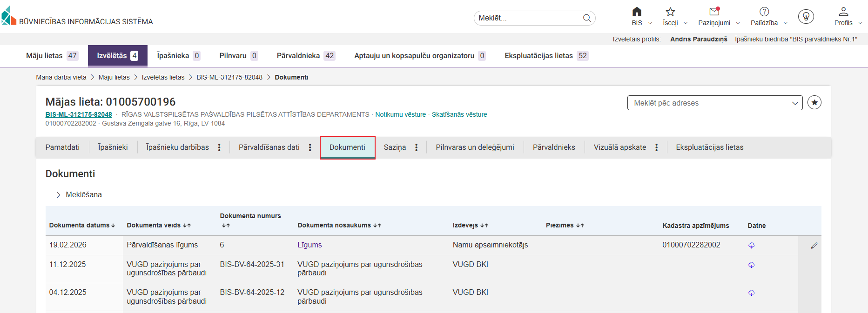
Task: Open Paziņojumi notifications envelope icon
Action: tap(714, 12)
